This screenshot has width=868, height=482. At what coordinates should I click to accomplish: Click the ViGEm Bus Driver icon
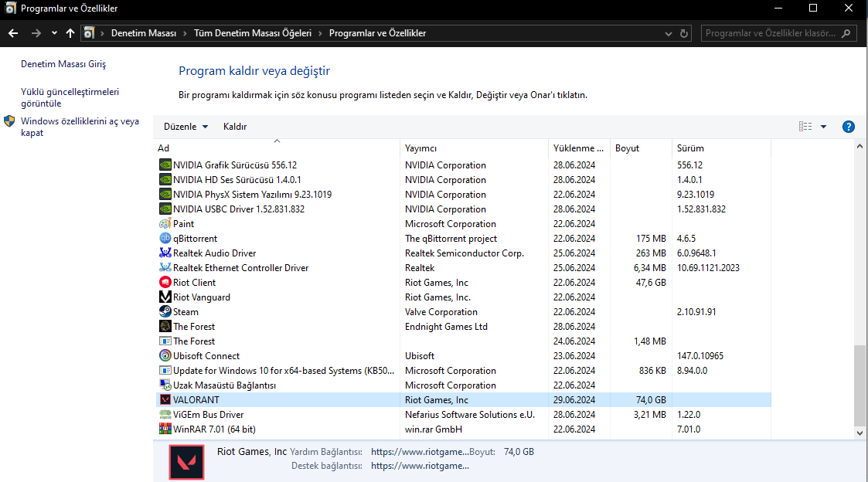click(x=165, y=415)
